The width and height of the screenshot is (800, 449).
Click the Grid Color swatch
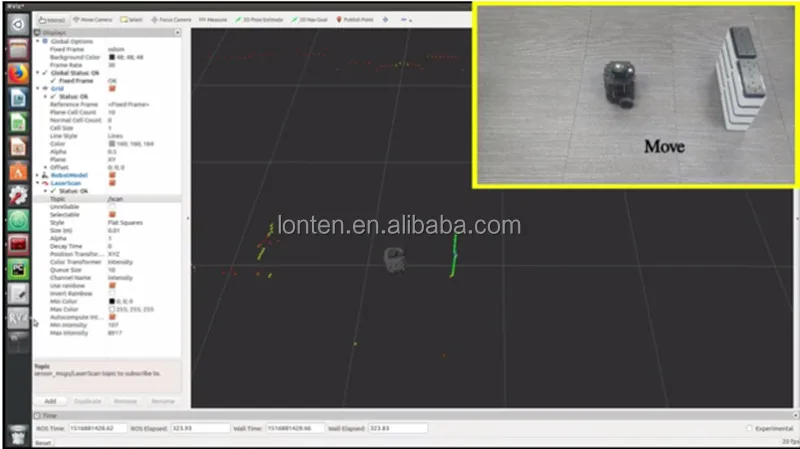(112, 144)
